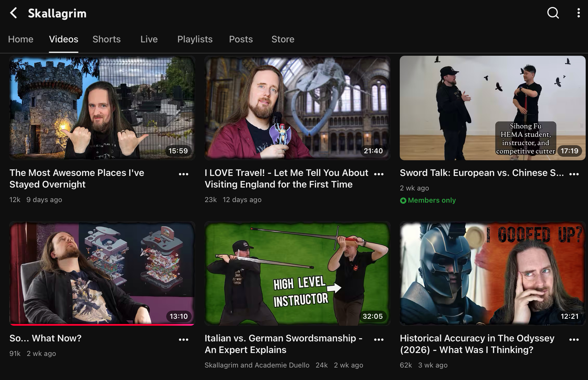588x380 pixels.
Task: Click the '12k 9 days ago' video stats
Action: pos(36,200)
